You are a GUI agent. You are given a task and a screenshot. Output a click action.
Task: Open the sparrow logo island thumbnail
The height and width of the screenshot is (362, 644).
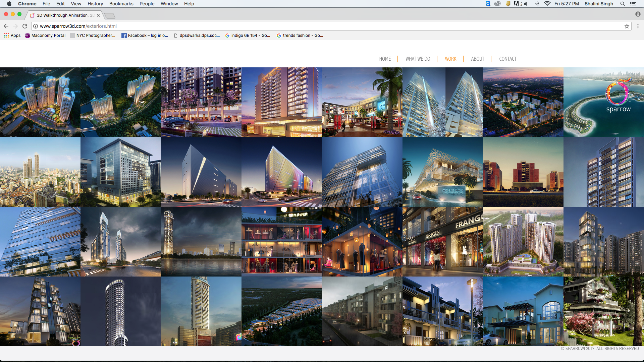(603, 102)
